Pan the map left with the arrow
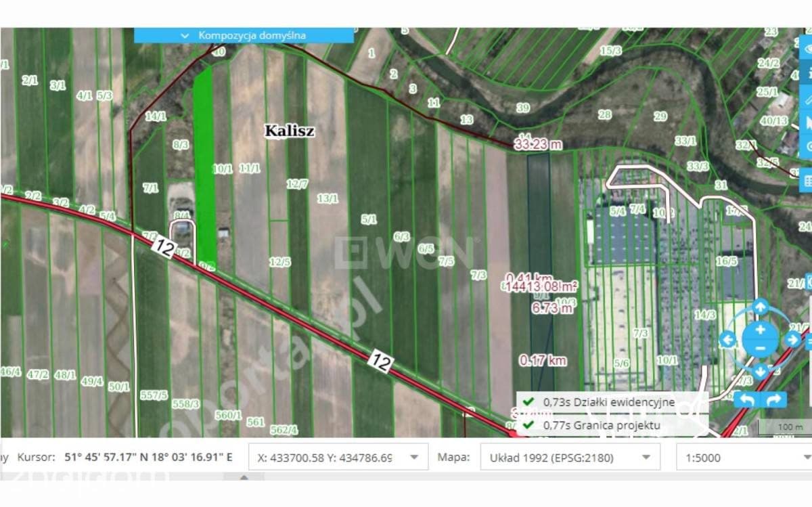 728,340
